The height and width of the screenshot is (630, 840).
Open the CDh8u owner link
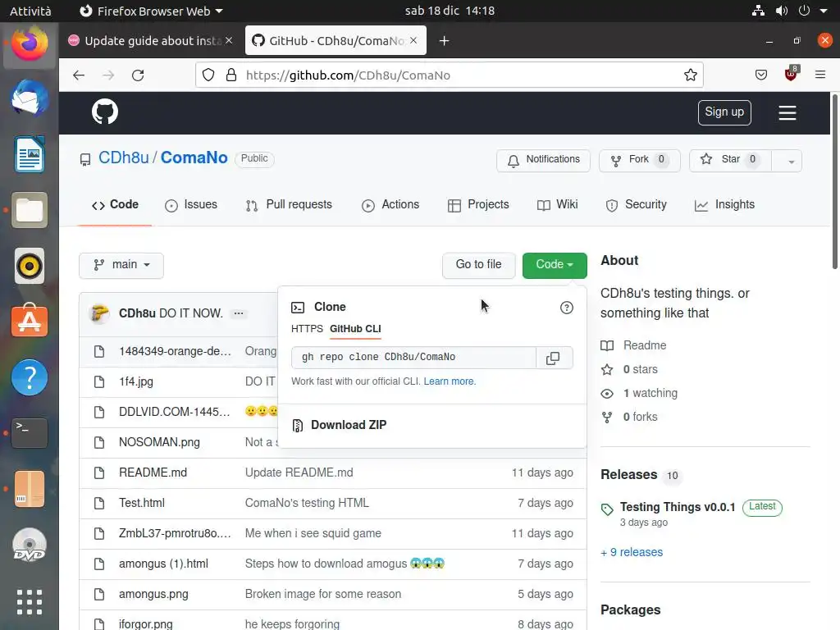[x=123, y=157]
